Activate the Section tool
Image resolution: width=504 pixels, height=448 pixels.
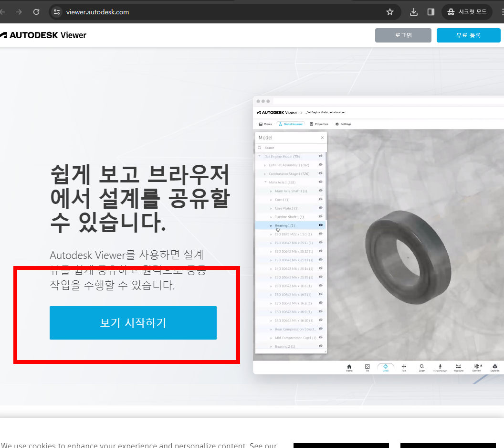click(476, 367)
